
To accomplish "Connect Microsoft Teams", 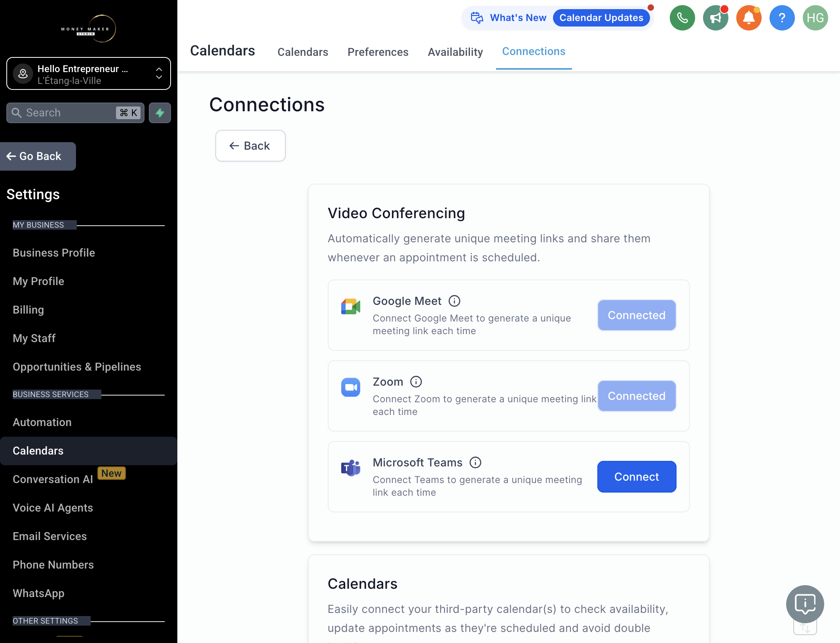I will coord(637,477).
